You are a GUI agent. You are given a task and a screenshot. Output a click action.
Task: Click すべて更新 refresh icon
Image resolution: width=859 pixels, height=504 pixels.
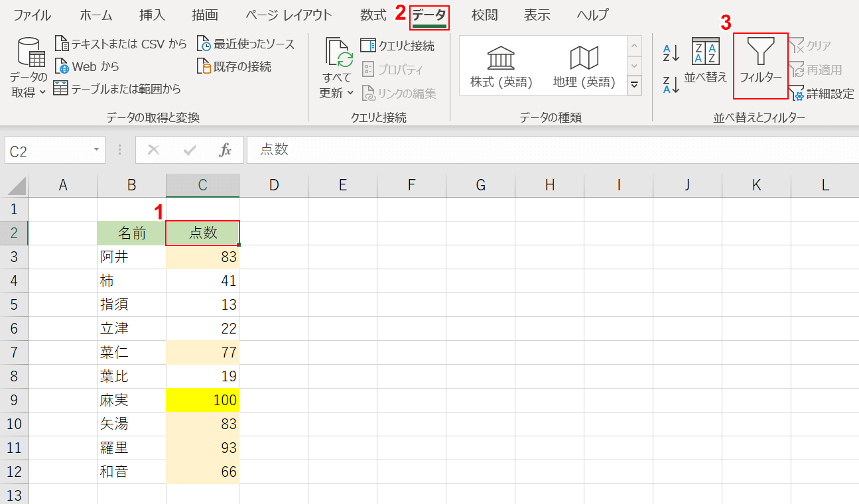click(339, 52)
